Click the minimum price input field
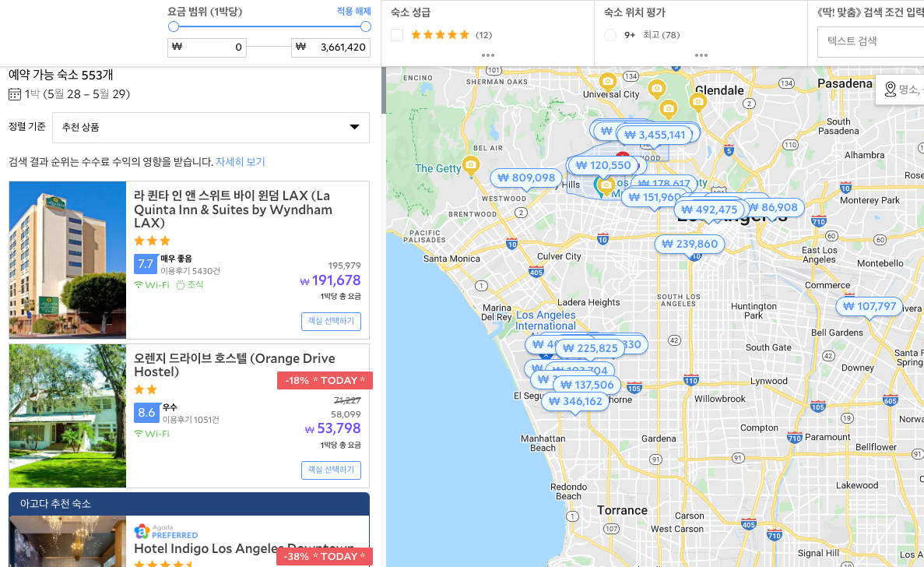Viewport: 924px width, 567px height. 207,48
